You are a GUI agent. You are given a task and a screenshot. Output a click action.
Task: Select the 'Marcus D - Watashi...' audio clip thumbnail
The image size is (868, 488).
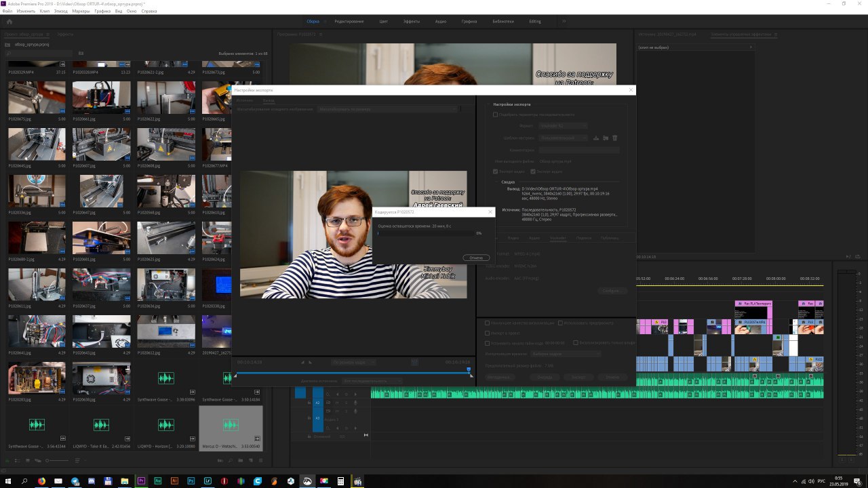pyautogui.click(x=231, y=426)
